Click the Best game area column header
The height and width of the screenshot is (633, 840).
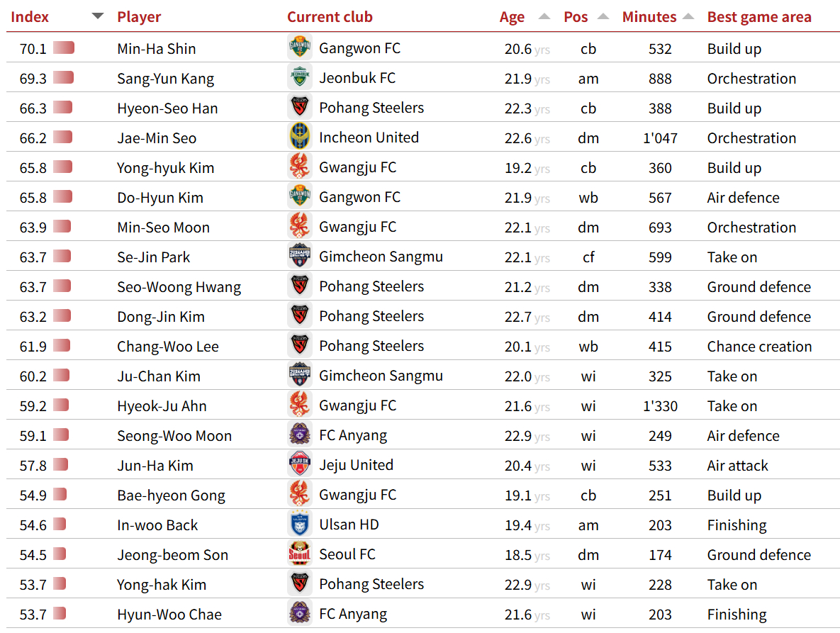[x=759, y=17]
